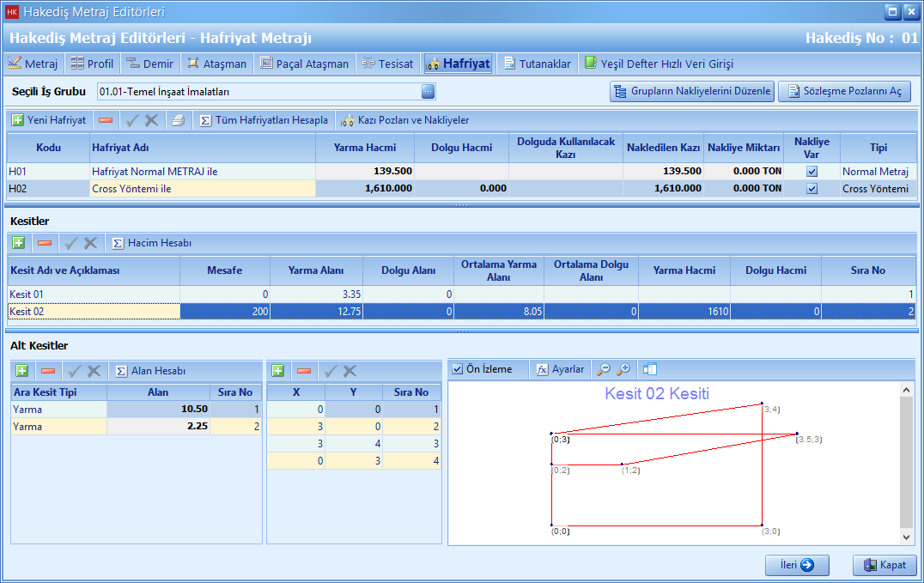
Task: Click the printer icon in Hafriyat toolbar
Action: pos(178,120)
